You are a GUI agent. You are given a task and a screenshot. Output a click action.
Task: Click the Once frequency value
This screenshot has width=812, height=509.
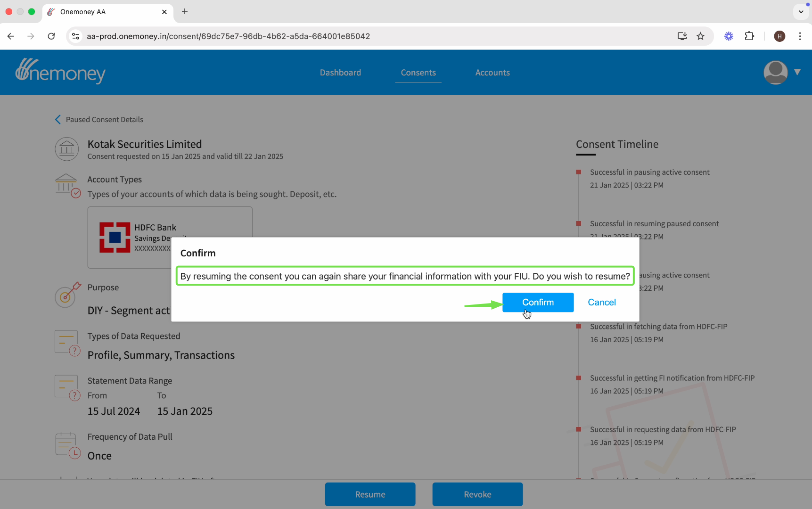(x=99, y=456)
